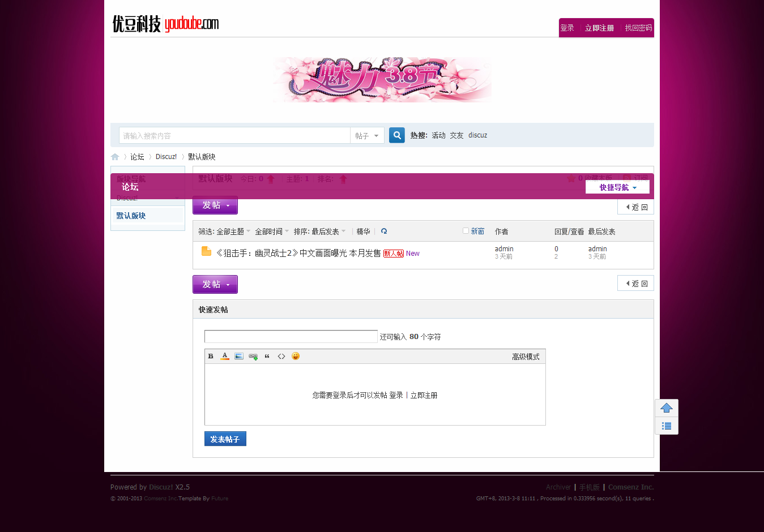The height and width of the screenshot is (532, 764).
Task: Jump to page top with the up-arrow icon
Action: [x=667, y=408]
